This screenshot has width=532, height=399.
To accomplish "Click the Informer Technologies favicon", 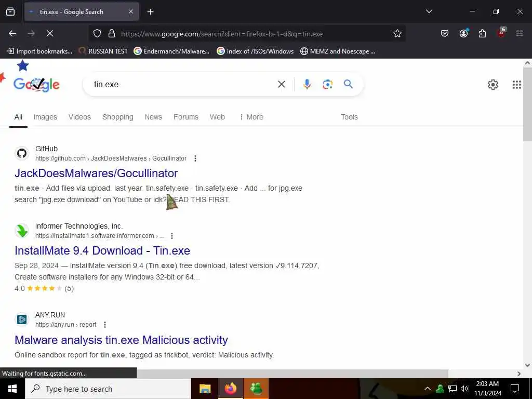I will pyautogui.click(x=22, y=231).
